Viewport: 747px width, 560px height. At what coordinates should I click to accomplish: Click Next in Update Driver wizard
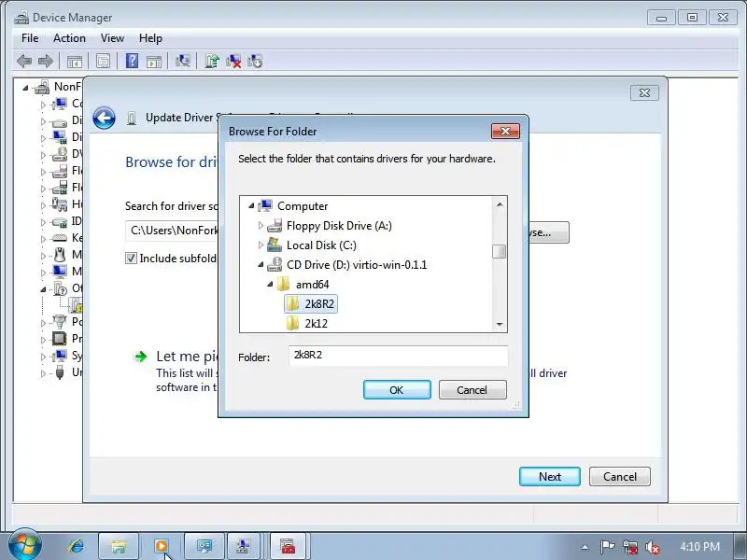[550, 477]
